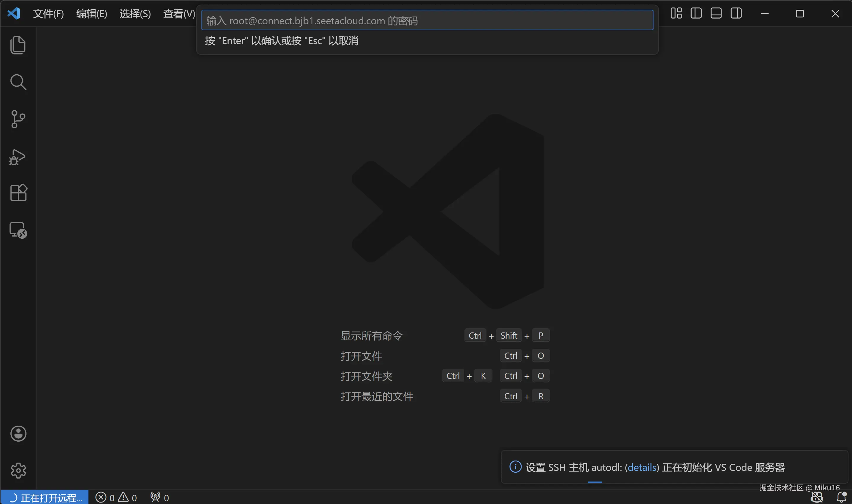Open the Extensions view
Image resolution: width=852 pixels, height=504 pixels.
[x=18, y=192]
